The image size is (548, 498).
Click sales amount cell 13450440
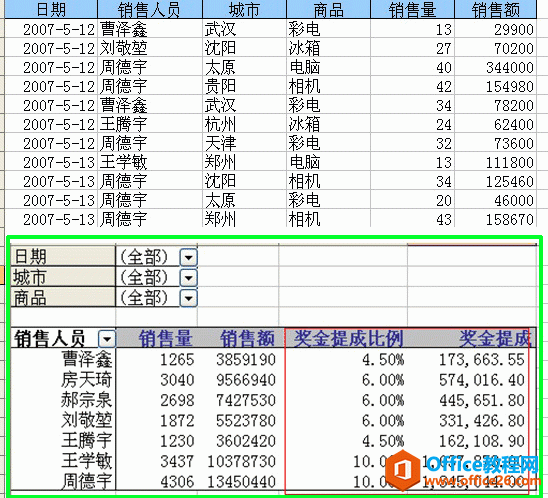(242, 482)
